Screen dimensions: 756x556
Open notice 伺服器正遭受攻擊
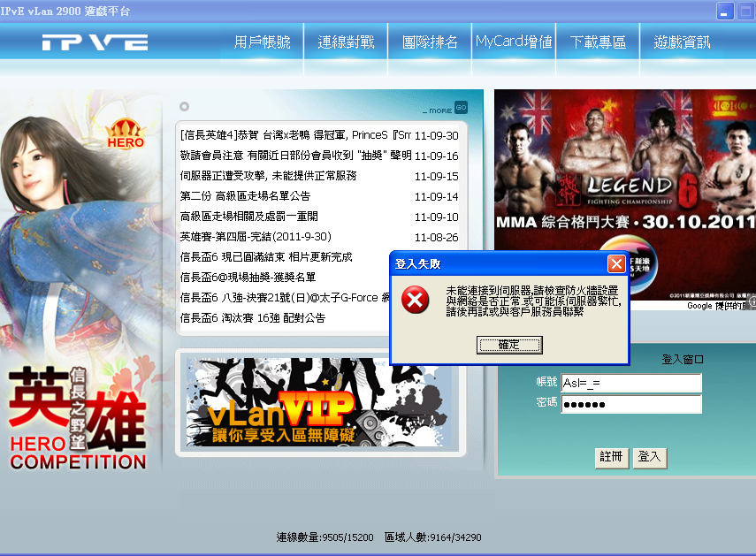click(x=268, y=176)
